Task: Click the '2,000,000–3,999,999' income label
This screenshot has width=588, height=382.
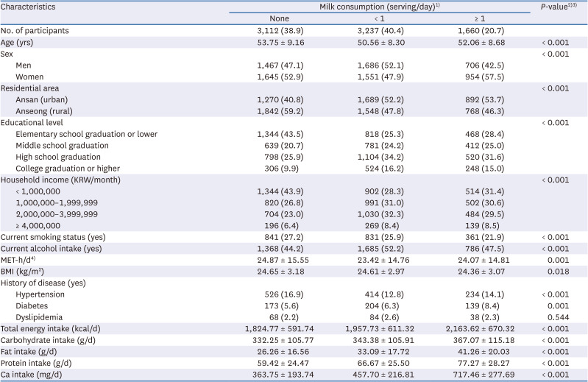Action: (x=57, y=214)
